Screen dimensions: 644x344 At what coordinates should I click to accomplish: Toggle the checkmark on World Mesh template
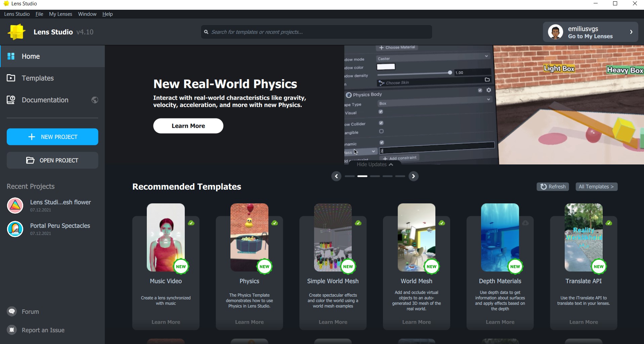442,223
